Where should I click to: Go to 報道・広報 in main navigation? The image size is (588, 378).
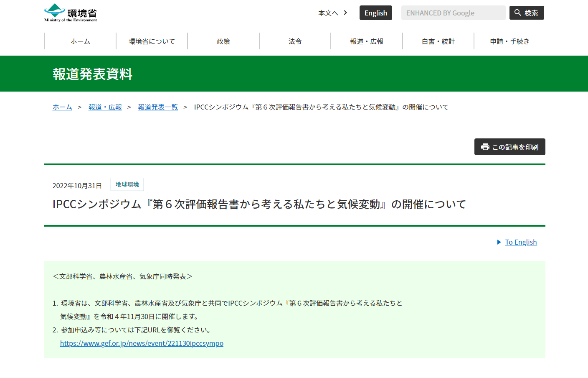click(367, 41)
